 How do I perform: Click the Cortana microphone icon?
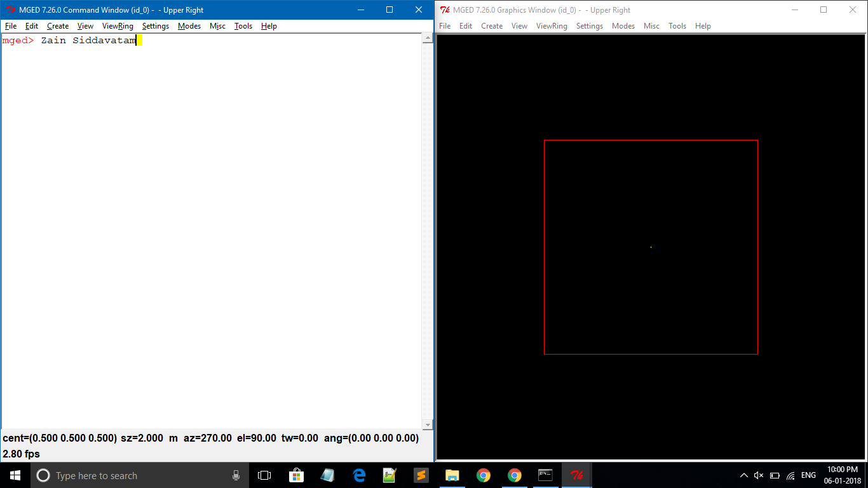(x=236, y=475)
